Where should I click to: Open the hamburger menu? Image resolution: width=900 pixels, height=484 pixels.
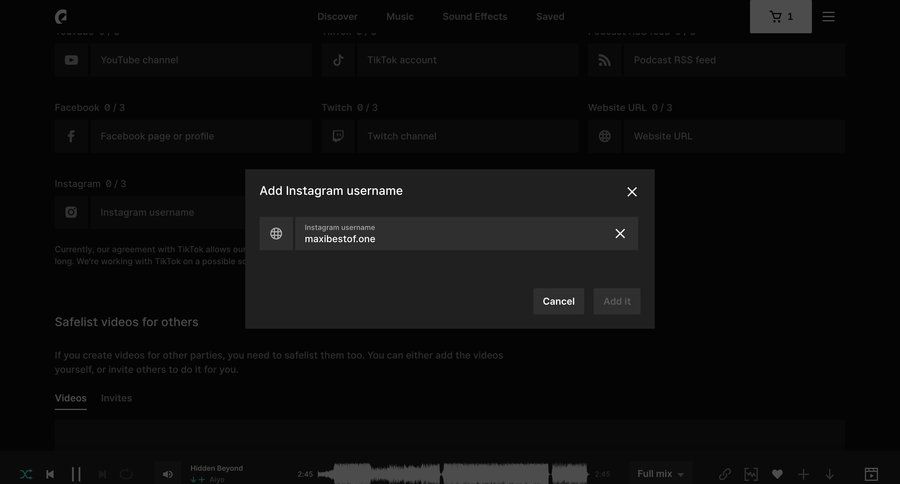click(x=828, y=17)
